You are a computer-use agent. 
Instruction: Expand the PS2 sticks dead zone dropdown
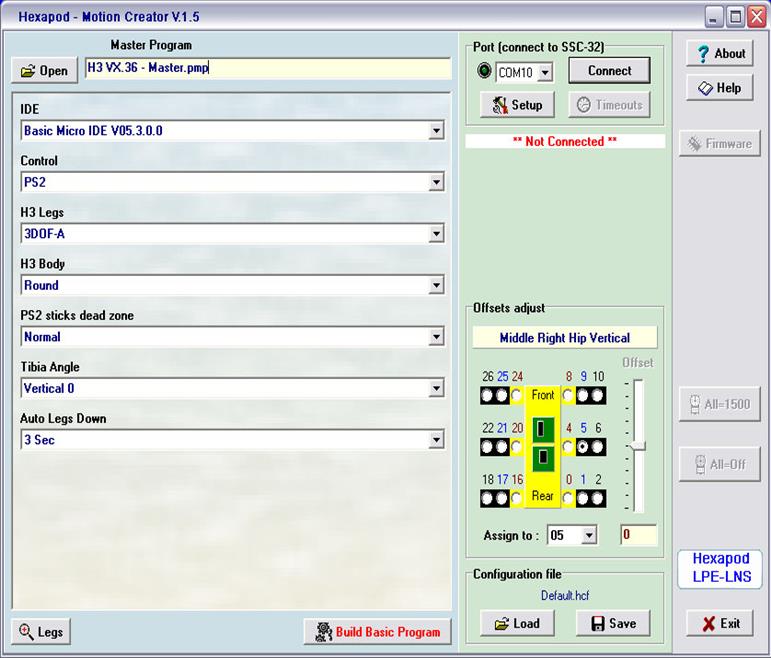coord(436,337)
